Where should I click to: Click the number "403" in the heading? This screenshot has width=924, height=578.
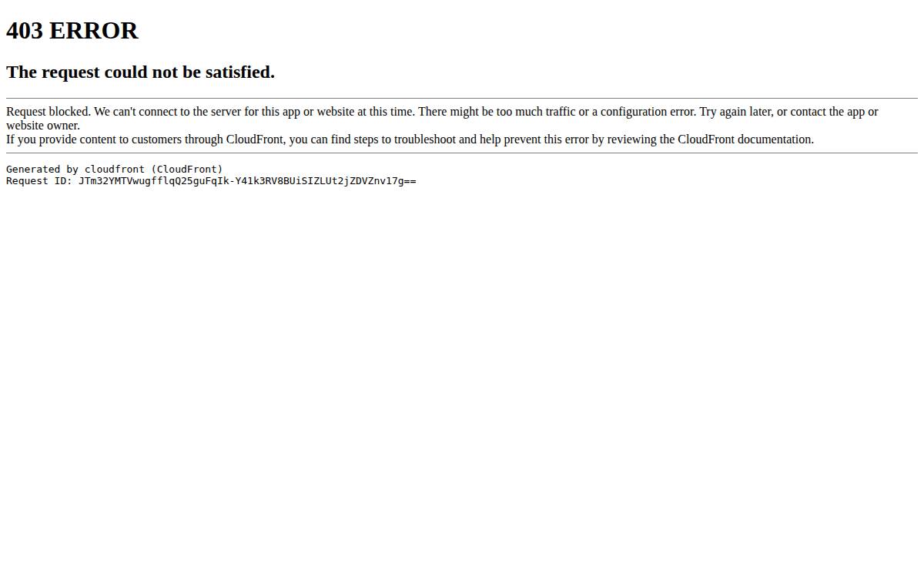pos(25,31)
